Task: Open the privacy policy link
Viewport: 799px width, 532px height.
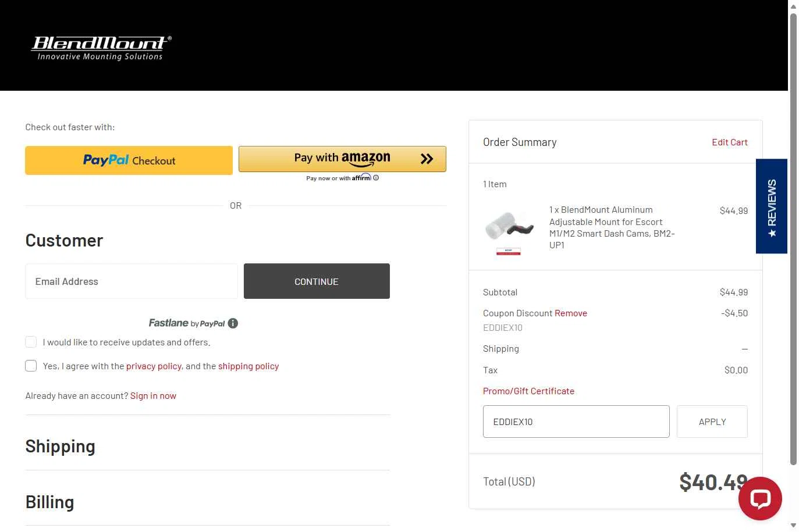Action: pyautogui.click(x=154, y=366)
